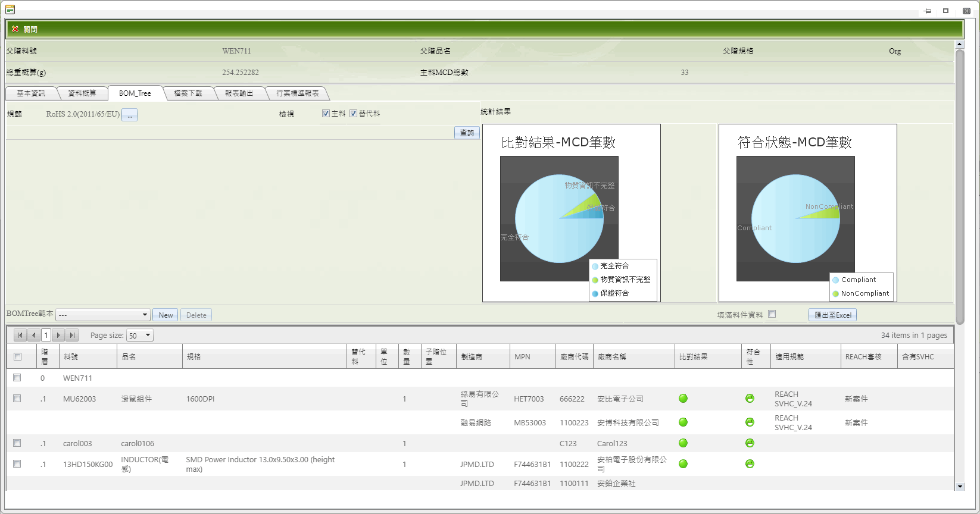
Task: Toggle the 替代料 checkbox
Action: coord(353,114)
